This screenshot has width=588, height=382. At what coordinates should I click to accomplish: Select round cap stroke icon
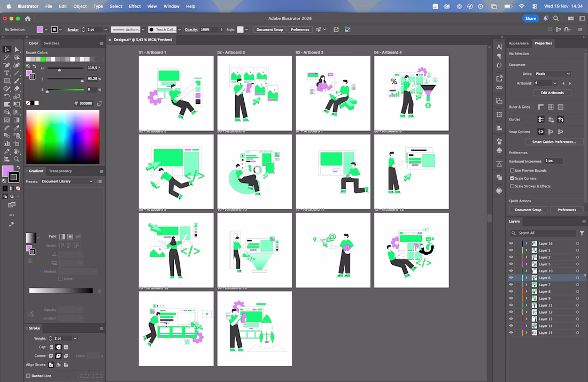pos(58,347)
